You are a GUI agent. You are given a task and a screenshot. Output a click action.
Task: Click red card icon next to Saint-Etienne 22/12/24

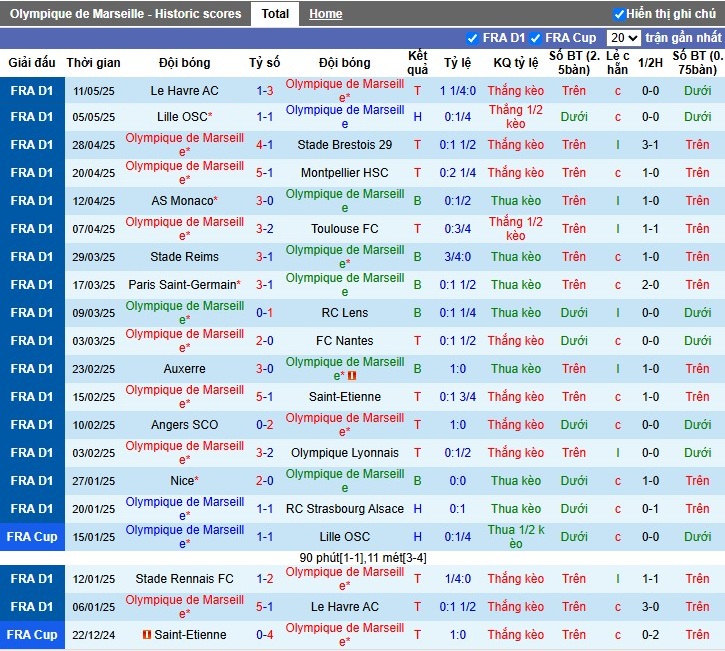[147, 635]
